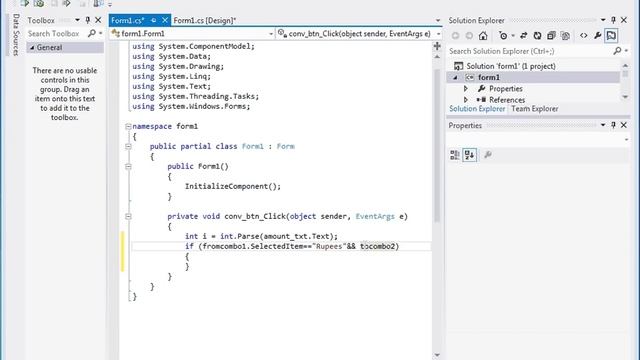Expand the Properties tree node

click(x=466, y=89)
